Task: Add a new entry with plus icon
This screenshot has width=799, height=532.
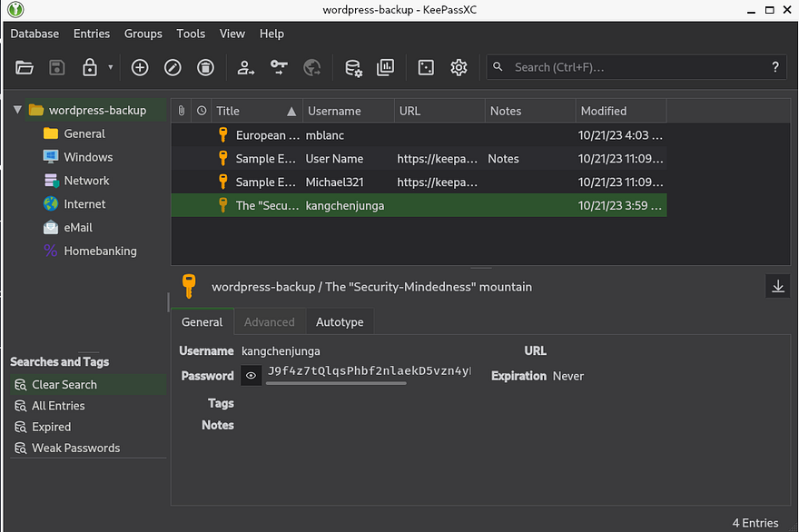Action: (140, 67)
